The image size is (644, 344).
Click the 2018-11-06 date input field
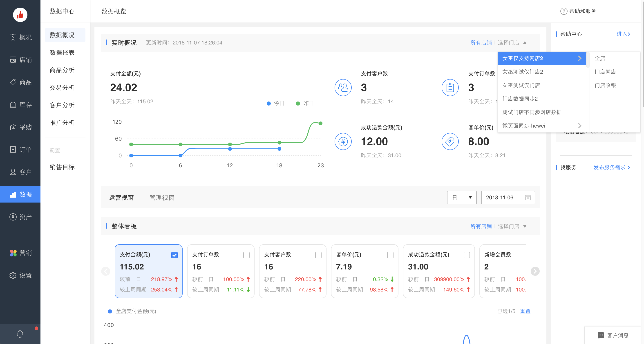pos(508,197)
